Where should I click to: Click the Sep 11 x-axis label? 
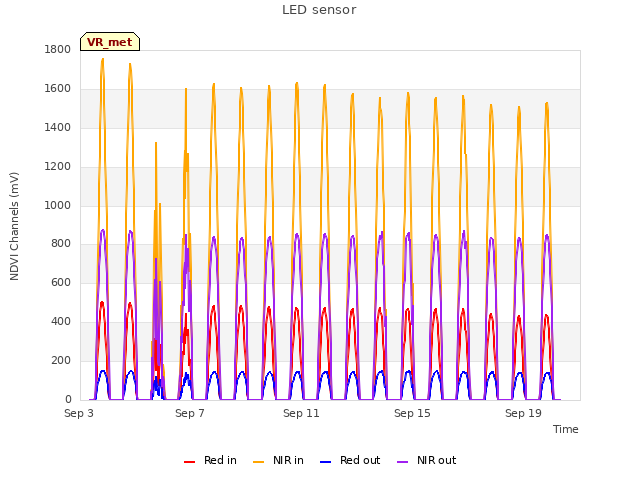(x=301, y=413)
